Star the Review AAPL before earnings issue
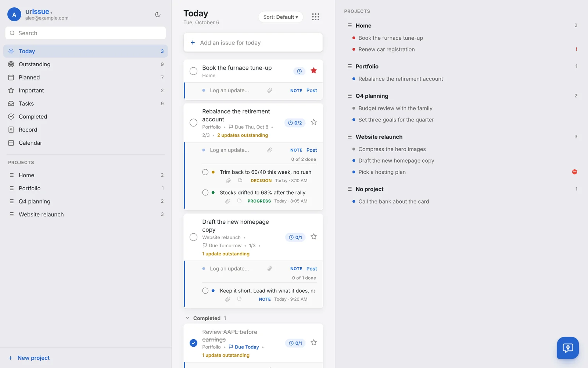This screenshot has width=588, height=368. (313, 343)
